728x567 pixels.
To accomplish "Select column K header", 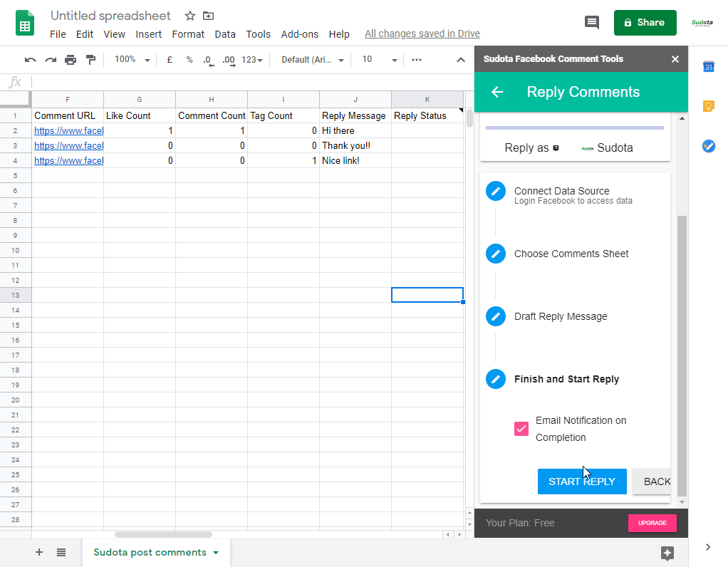I will coord(427,100).
